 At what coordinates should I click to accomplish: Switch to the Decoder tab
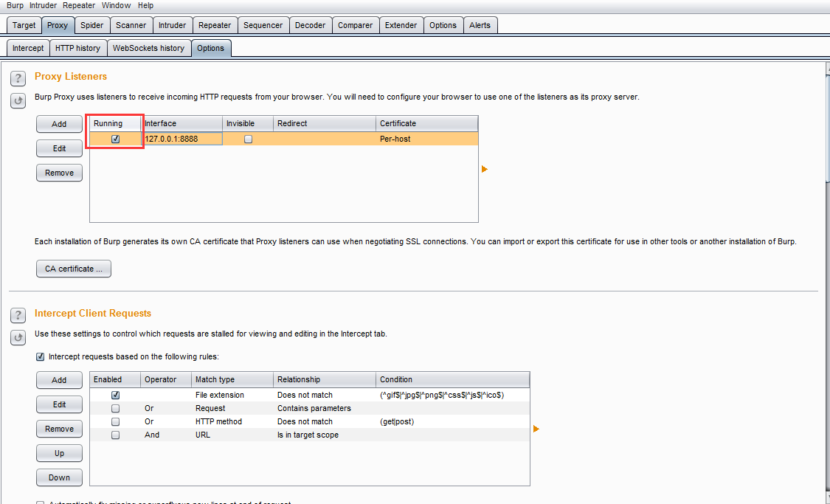310,25
